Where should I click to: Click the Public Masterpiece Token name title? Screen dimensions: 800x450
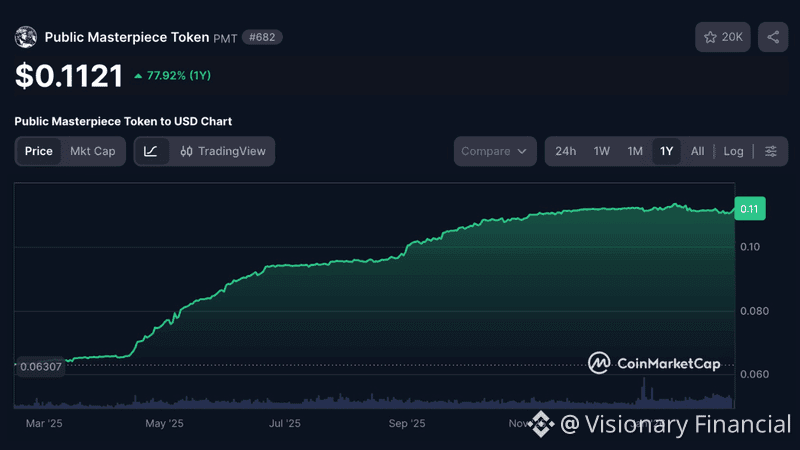point(127,37)
